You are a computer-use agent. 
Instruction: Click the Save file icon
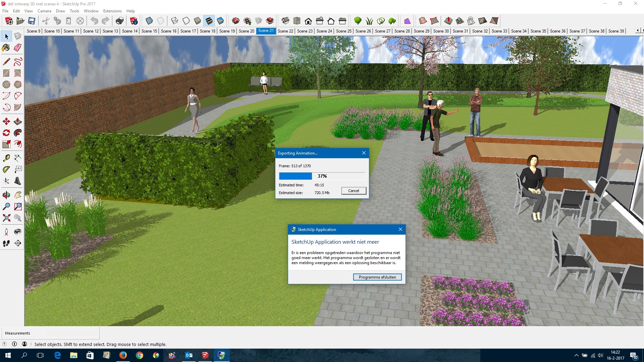pyautogui.click(x=32, y=21)
